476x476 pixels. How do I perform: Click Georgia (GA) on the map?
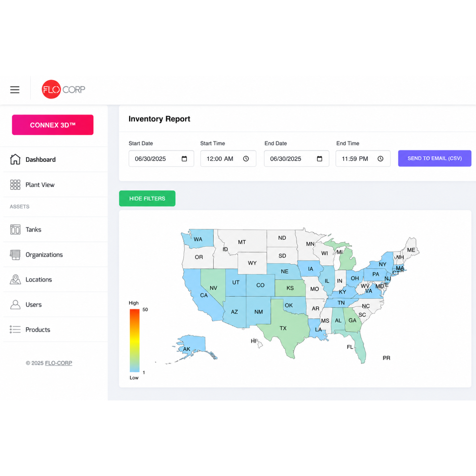pos(352,321)
